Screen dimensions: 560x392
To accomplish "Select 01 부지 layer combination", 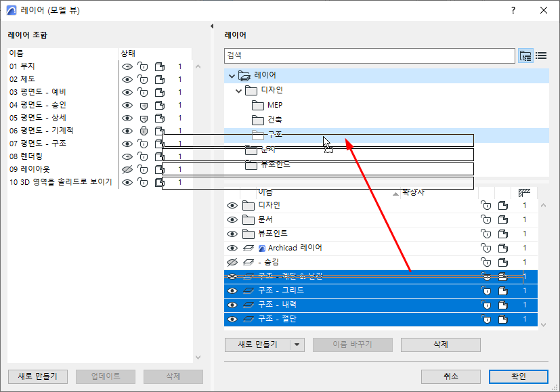I will [x=22, y=66].
